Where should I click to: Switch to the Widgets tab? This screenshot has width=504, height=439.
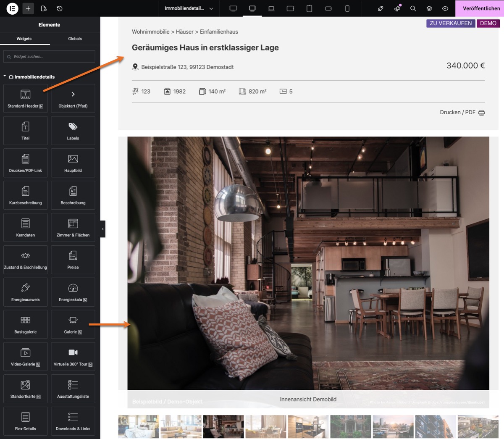(x=25, y=38)
